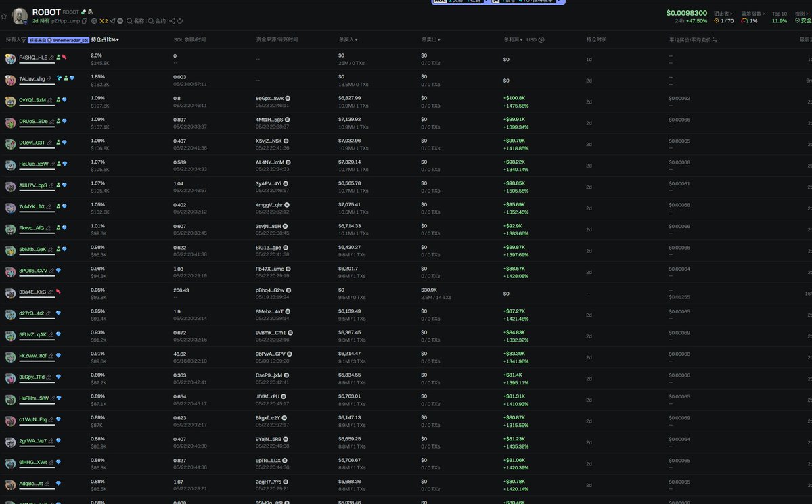Star the ROBOT token as favorite
This screenshot has height=504, width=812.
tap(4, 16)
